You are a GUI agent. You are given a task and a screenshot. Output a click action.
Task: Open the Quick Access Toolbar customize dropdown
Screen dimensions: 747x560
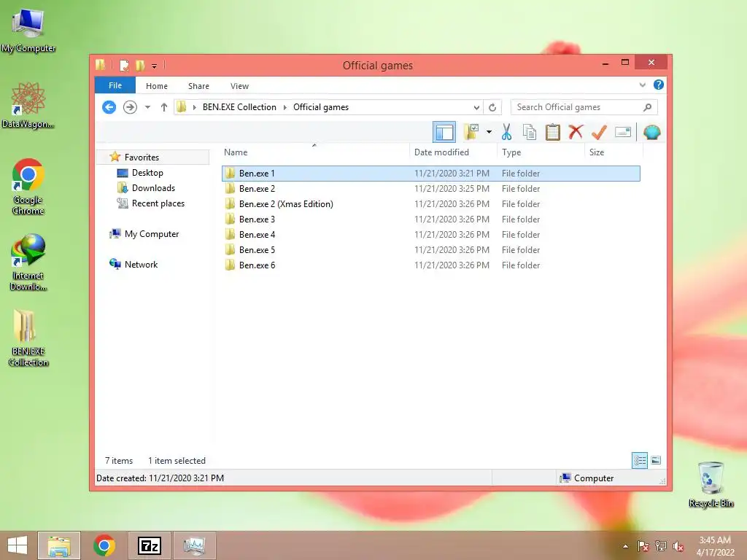pos(154,66)
